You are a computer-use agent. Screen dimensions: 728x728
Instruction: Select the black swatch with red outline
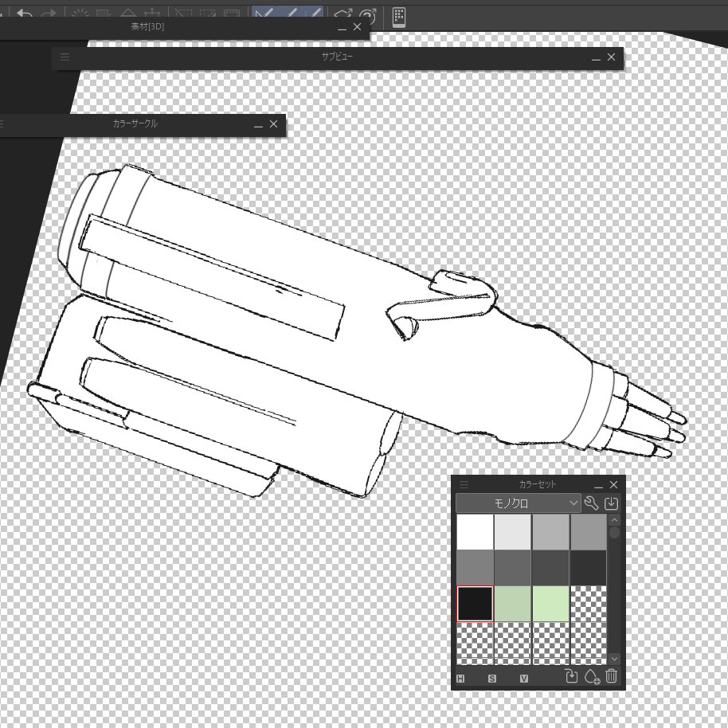475,604
